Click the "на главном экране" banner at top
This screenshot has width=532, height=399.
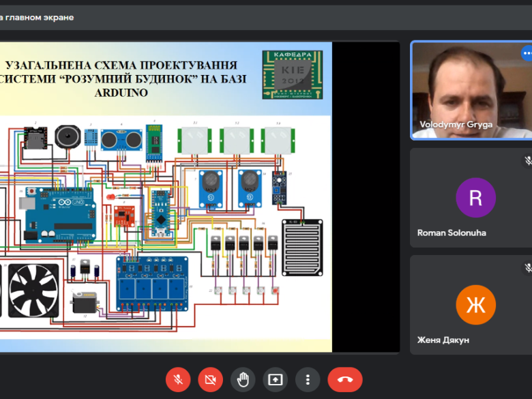38,17
